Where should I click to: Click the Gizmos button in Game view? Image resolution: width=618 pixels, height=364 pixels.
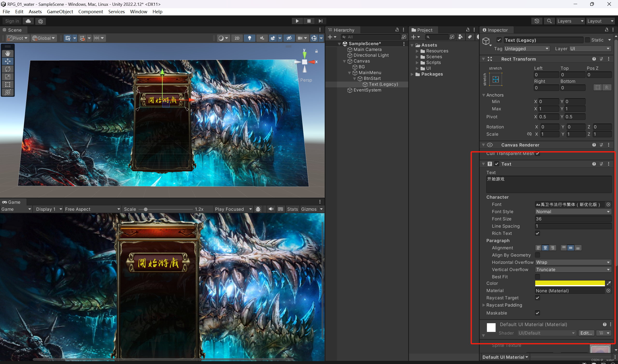click(x=309, y=209)
